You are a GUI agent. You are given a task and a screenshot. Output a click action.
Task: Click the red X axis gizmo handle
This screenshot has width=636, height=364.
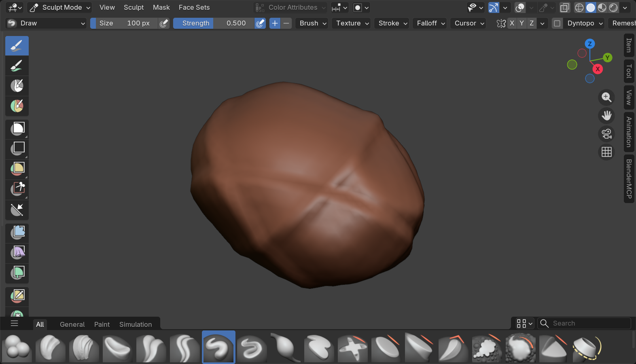tap(598, 69)
